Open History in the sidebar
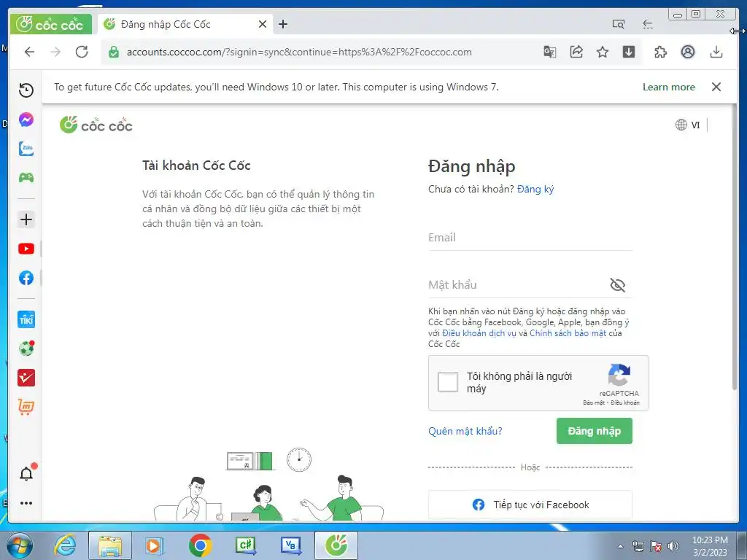747x560 pixels. coord(26,90)
